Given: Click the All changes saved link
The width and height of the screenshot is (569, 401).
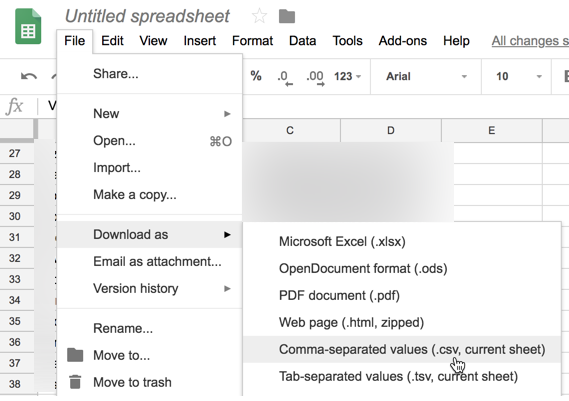Looking at the screenshot, I should (x=530, y=41).
